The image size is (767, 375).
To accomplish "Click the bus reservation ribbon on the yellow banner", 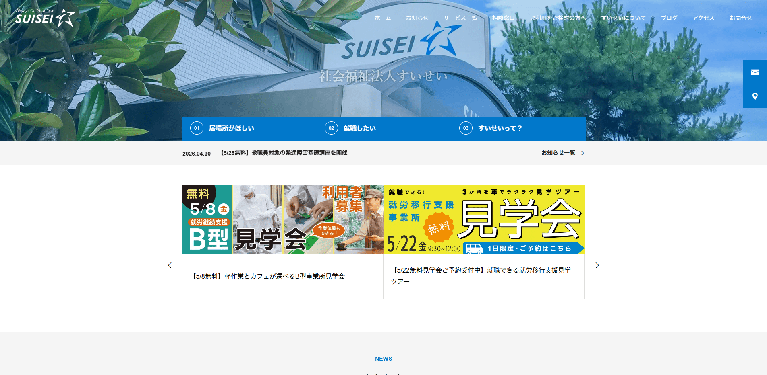I will coord(523,248).
